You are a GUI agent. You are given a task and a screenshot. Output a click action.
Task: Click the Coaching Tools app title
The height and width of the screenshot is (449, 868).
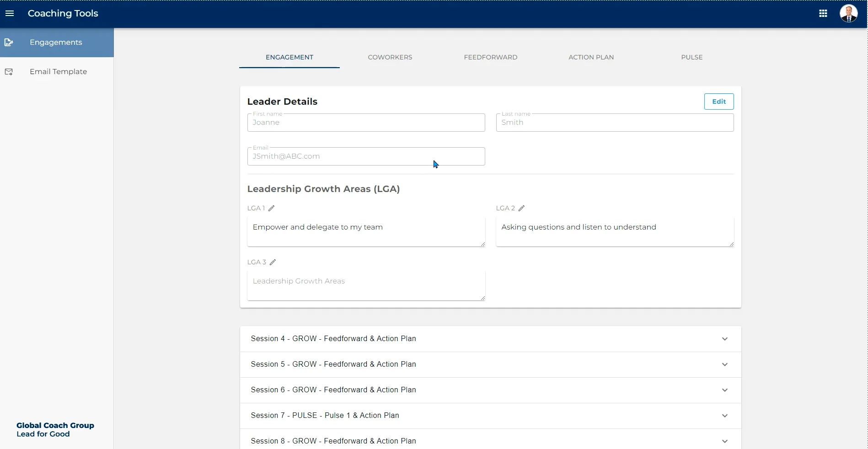click(x=63, y=13)
